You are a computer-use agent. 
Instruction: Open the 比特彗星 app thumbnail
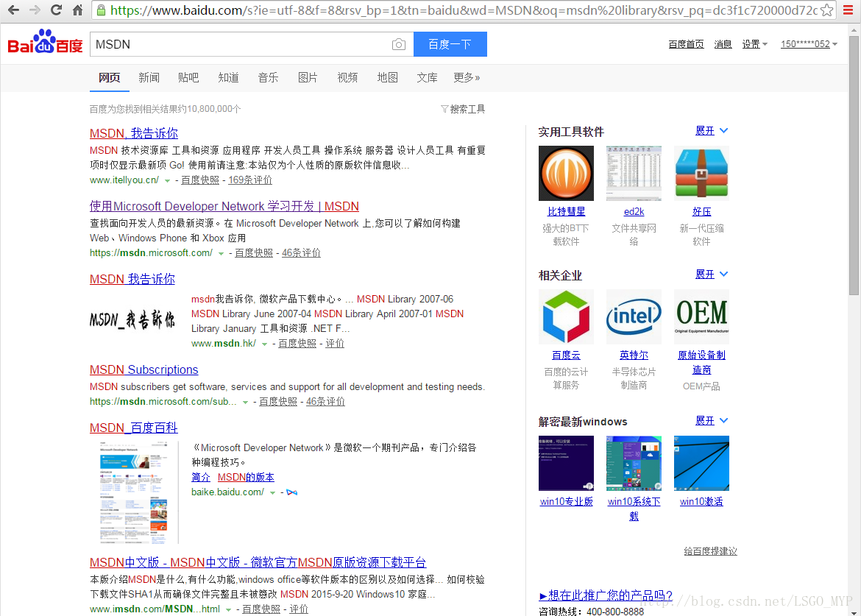coord(566,173)
